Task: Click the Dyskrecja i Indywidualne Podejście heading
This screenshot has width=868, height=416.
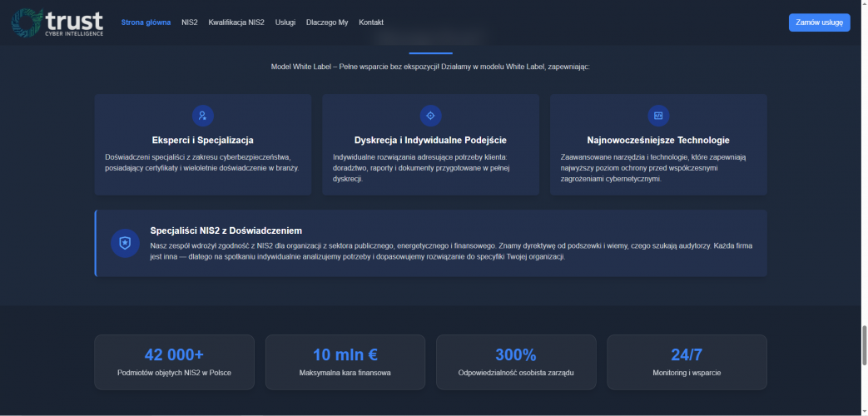Action: 431,141
